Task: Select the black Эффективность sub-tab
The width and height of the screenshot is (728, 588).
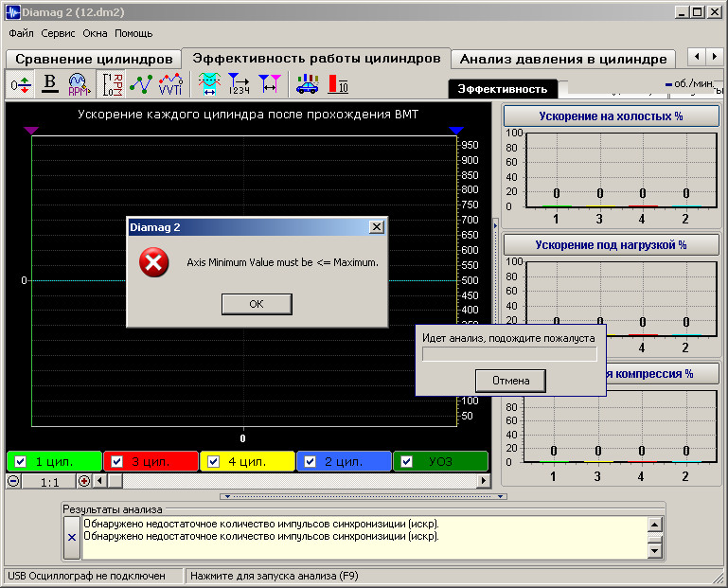Action: (x=503, y=89)
